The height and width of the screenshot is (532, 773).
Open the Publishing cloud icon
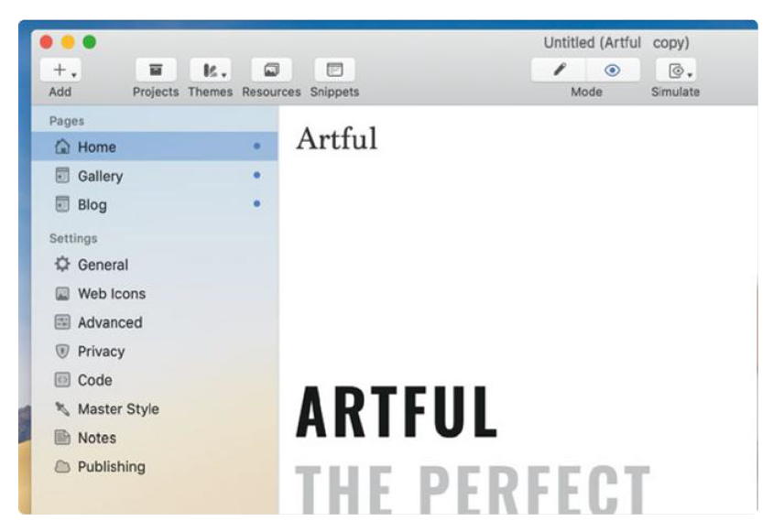[x=62, y=467]
